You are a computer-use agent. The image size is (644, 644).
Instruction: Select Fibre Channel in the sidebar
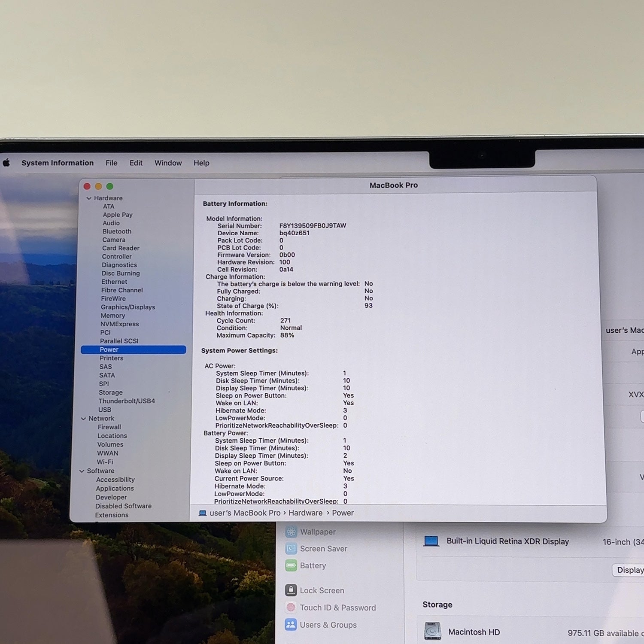click(122, 290)
